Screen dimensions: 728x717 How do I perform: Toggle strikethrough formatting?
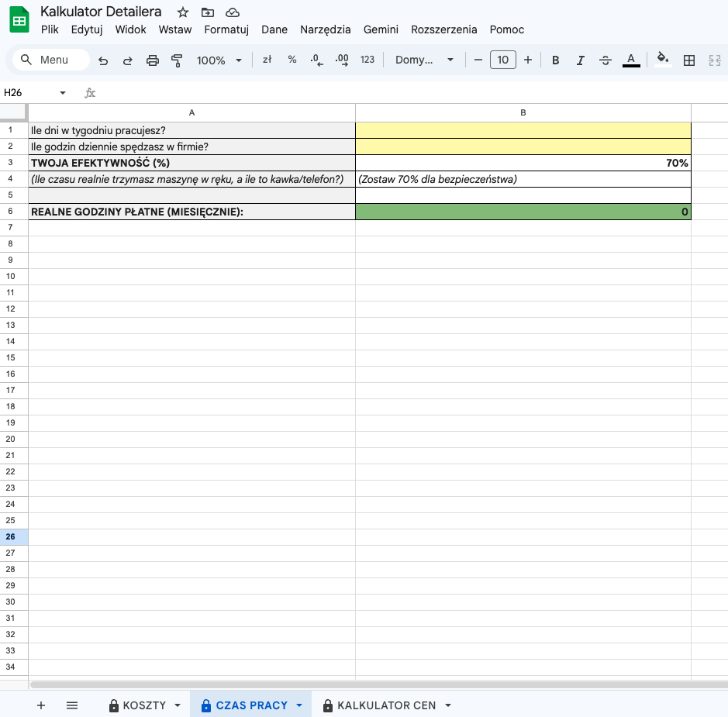coord(606,60)
